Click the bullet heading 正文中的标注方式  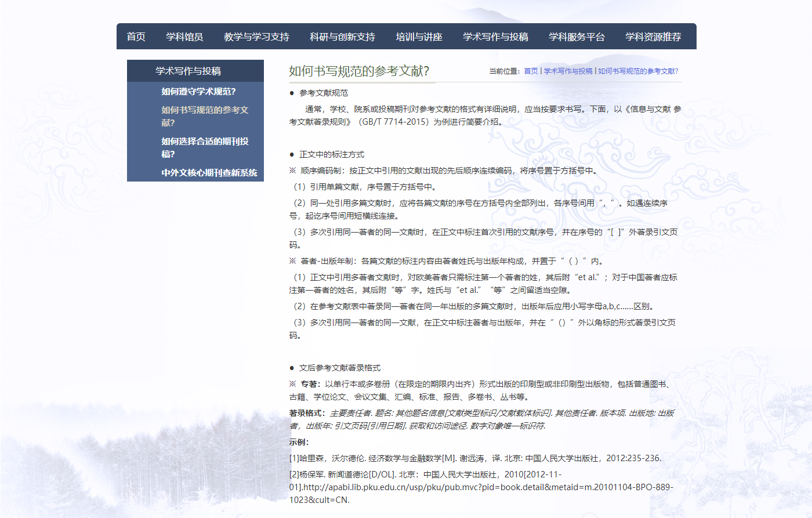pos(332,154)
